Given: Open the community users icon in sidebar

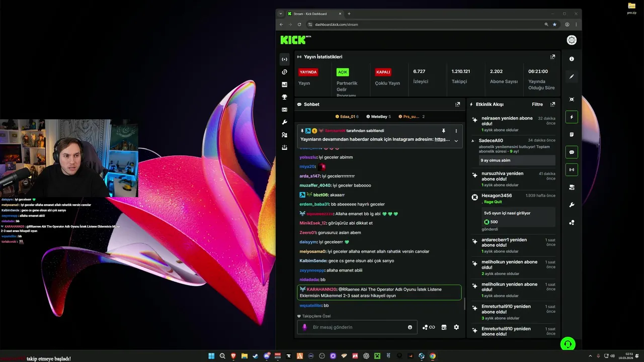Looking at the screenshot, I should point(284,135).
